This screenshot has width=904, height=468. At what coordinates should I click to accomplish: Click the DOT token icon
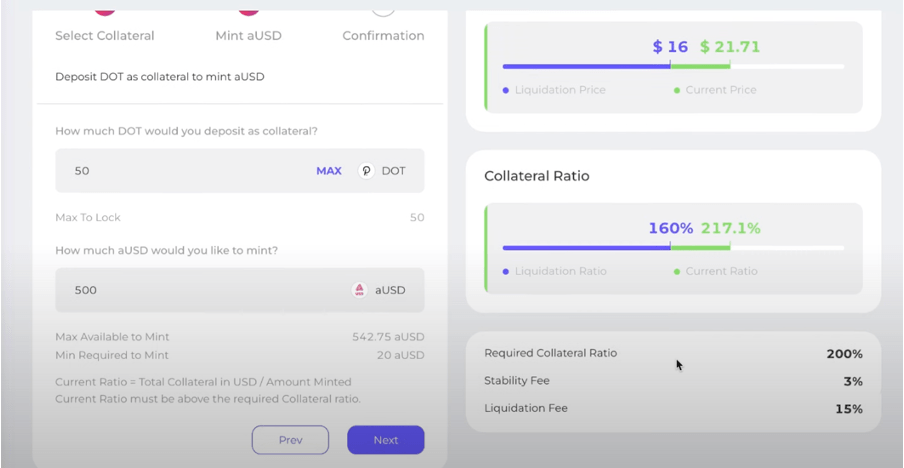pos(366,171)
